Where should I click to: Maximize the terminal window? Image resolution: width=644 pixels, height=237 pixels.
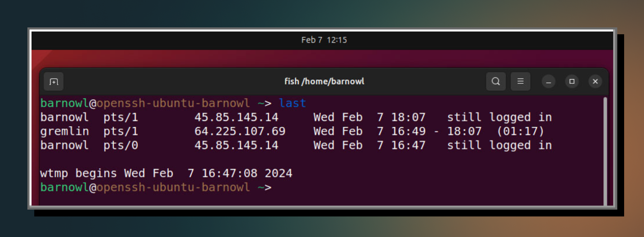[572, 82]
